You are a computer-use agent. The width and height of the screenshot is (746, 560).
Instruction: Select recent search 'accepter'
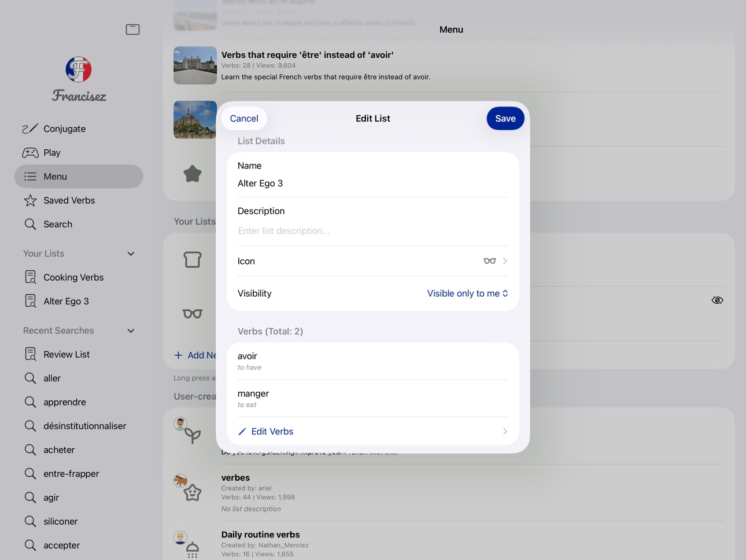pos(79,545)
